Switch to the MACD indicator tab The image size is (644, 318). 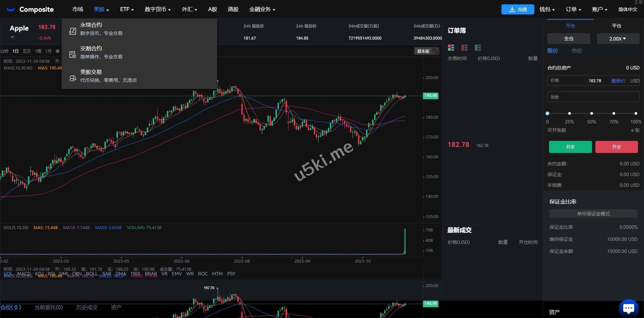coord(24,274)
